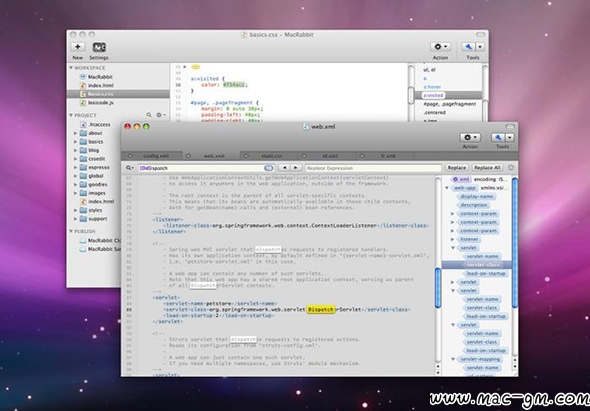Click the global folder icon
The image size is (590, 411).
click(83, 176)
